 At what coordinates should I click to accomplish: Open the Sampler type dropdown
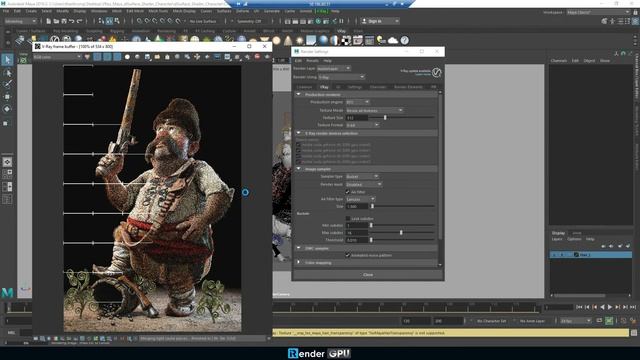click(x=362, y=176)
